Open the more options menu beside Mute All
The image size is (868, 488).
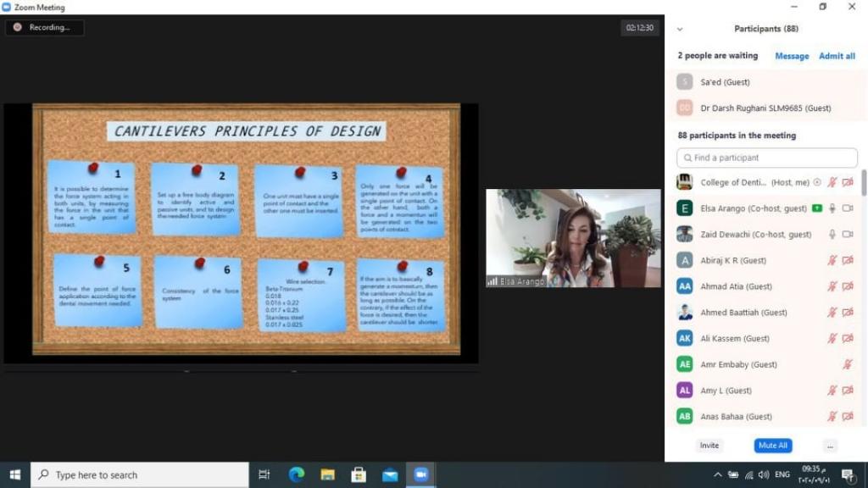830,446
